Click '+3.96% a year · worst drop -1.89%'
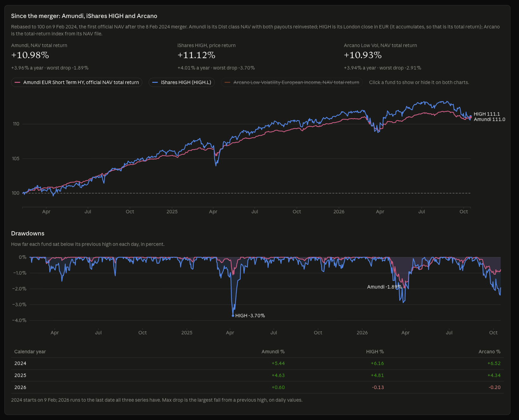 coord(50,68)
